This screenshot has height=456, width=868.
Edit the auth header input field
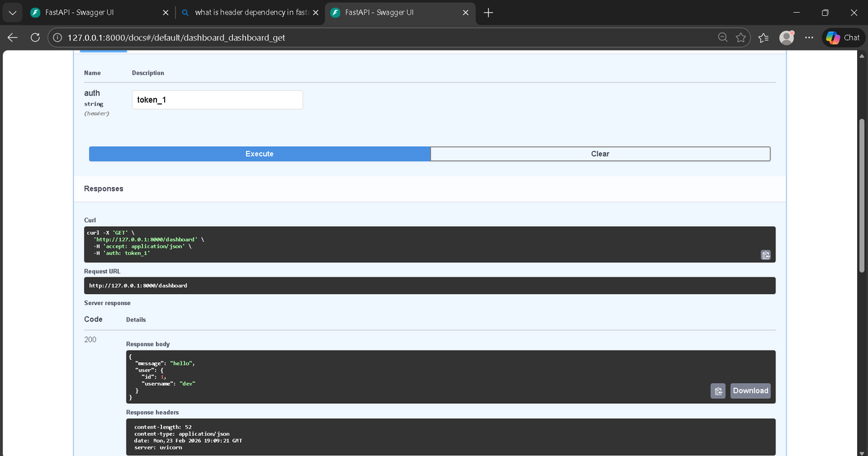click(217, 100)
